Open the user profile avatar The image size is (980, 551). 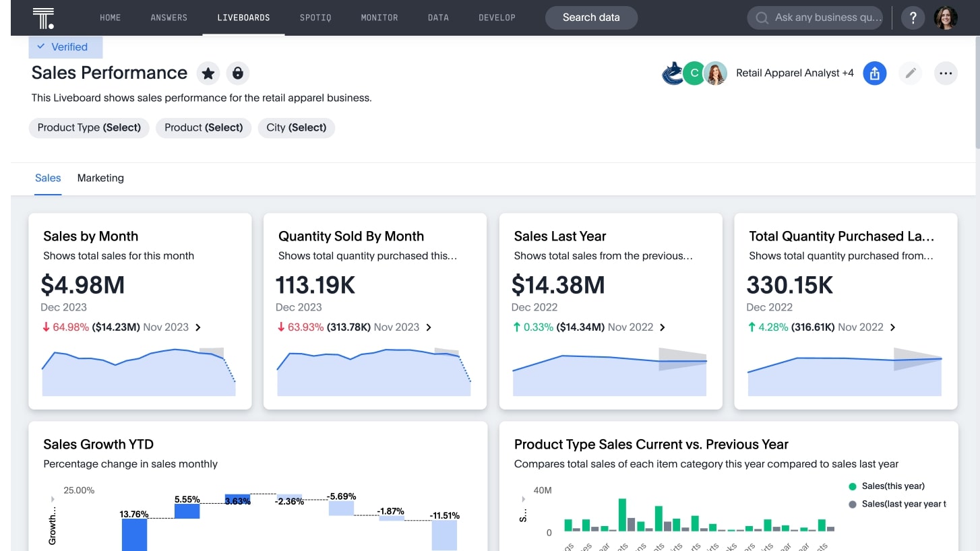[946, 18]
